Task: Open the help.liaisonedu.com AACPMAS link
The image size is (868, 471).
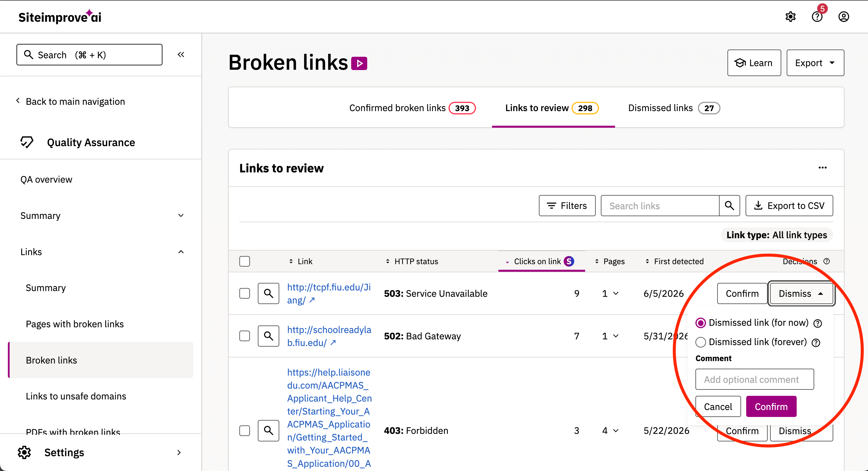Action: pyautogui.click(x=329, y=418)
